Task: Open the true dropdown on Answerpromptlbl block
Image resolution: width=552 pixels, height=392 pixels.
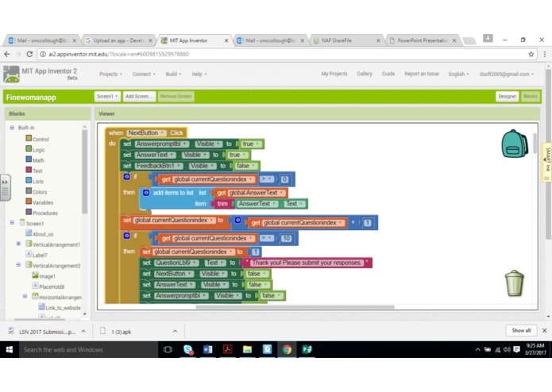Action: click(252, 144)
